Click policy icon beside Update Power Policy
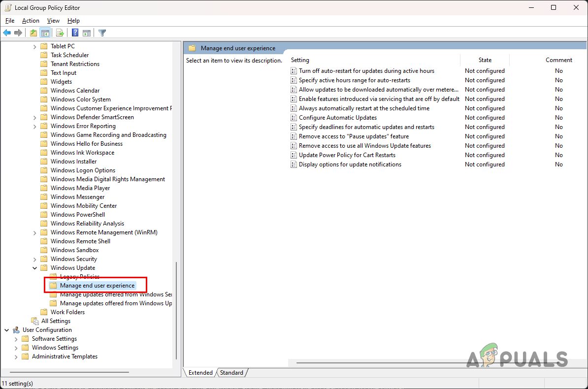 click(294, 155)
